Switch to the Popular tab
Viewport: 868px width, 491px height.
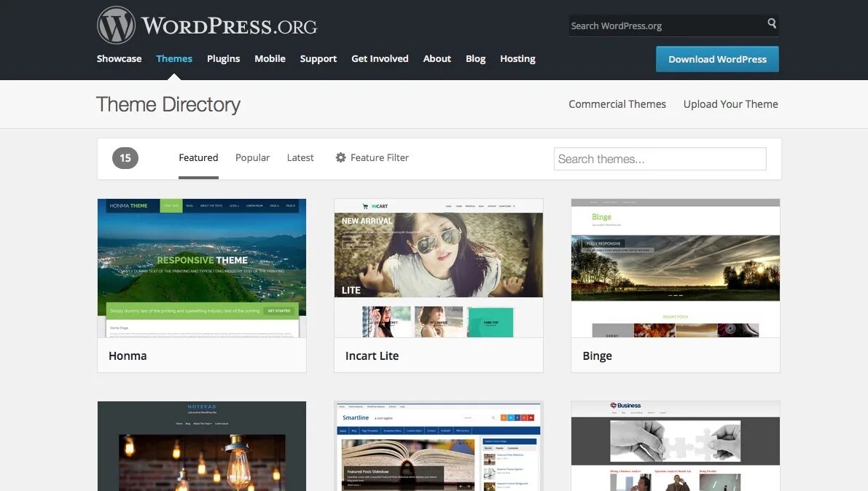[252, 158]
